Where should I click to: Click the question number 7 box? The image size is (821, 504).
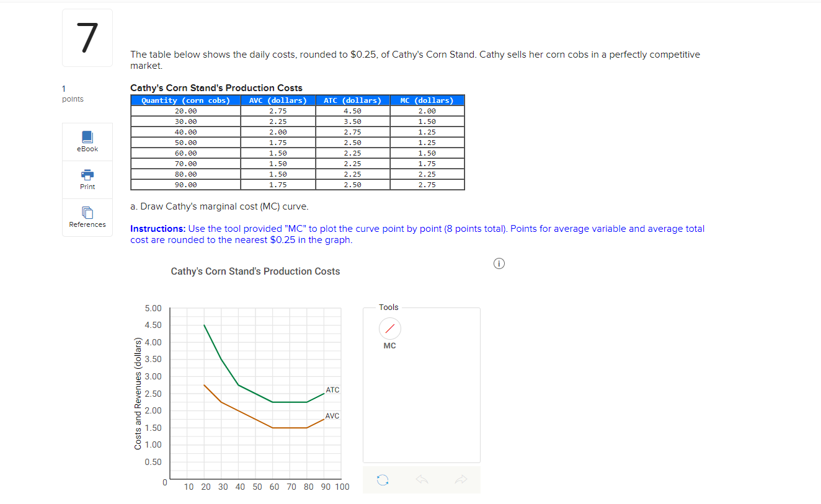pyautogui.click(x=87, y=37)
